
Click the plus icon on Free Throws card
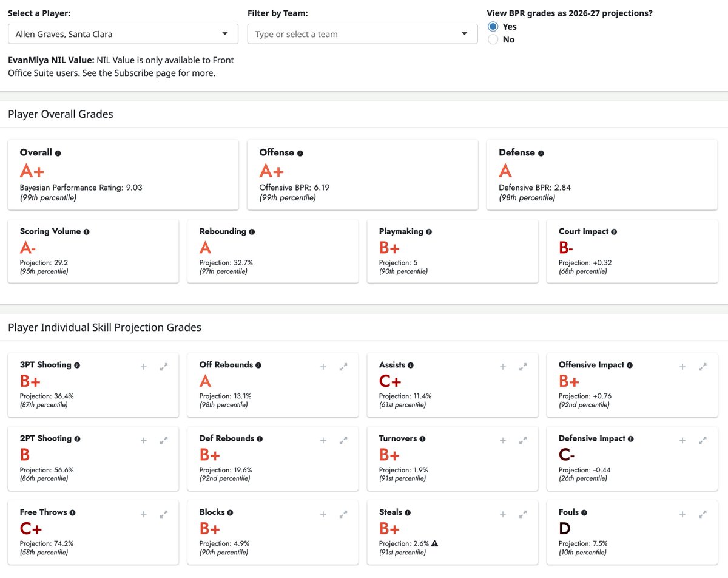tap(144, 514)
